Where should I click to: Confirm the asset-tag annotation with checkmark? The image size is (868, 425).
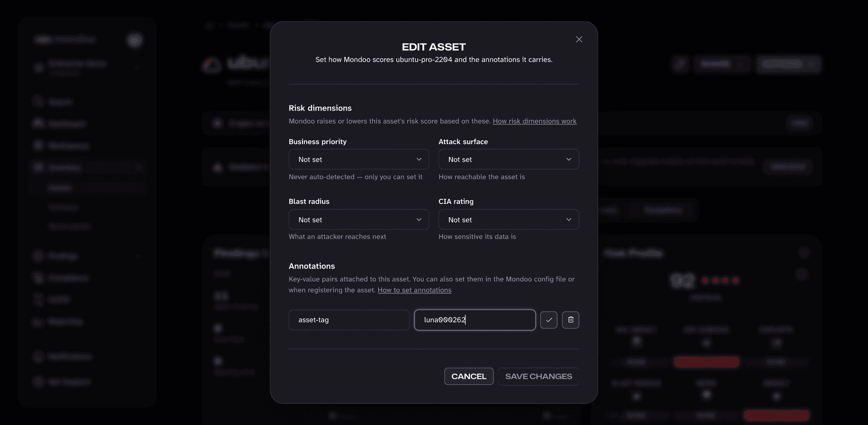pyautogui.click(x=549, y=320)
